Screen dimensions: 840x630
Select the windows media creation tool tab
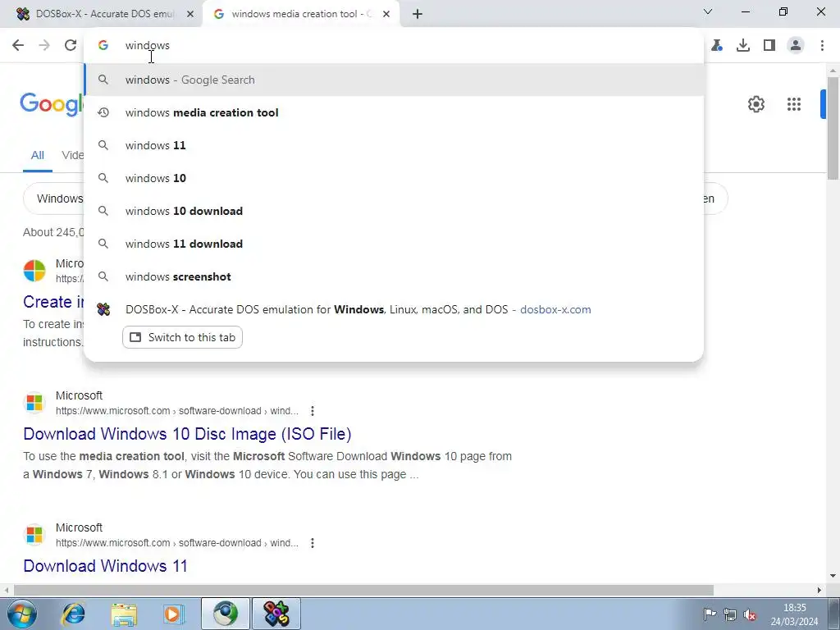click(300, 14)
